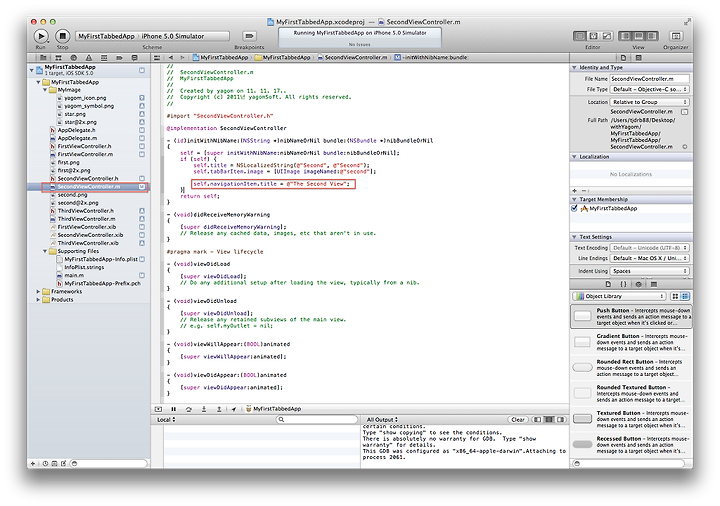Screen dimensions: 720x506
Task: Collapse the Supporting Files group
Action: (x=45, y=251)
